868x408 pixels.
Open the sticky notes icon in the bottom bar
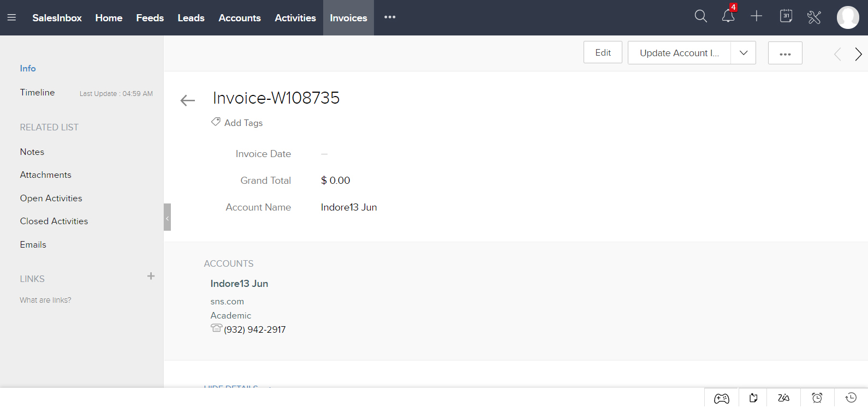click(753, 398)
